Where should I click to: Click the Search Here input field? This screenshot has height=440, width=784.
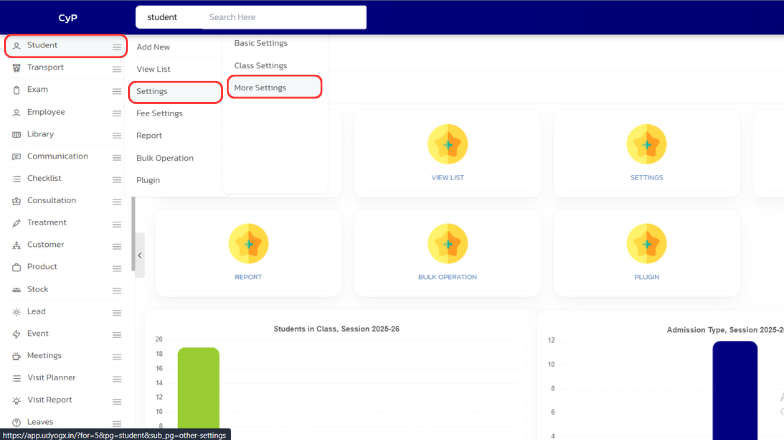pos(284,17)
